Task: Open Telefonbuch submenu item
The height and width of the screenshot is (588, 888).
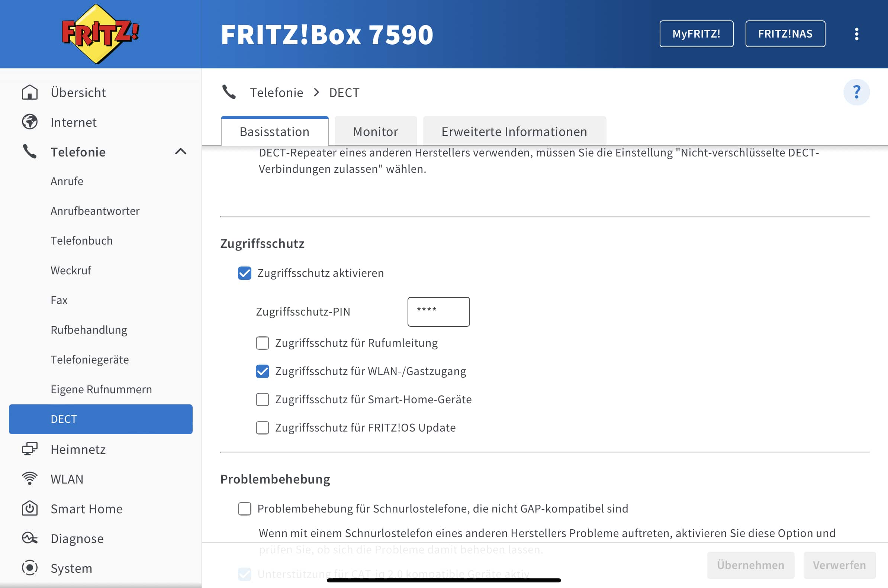Action: tap(82, 240)
